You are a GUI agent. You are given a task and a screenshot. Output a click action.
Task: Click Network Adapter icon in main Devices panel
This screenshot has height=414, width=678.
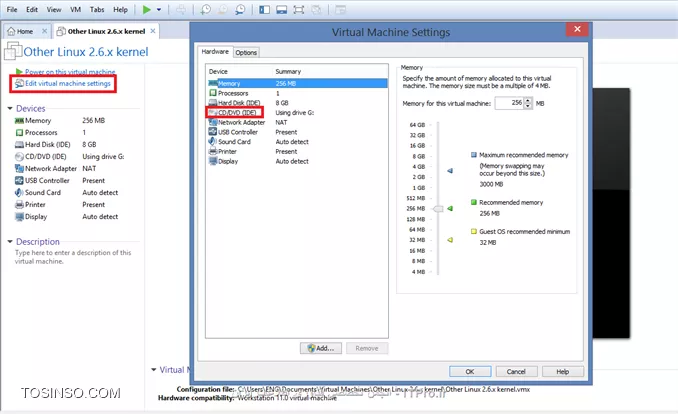tap(19, 168)
